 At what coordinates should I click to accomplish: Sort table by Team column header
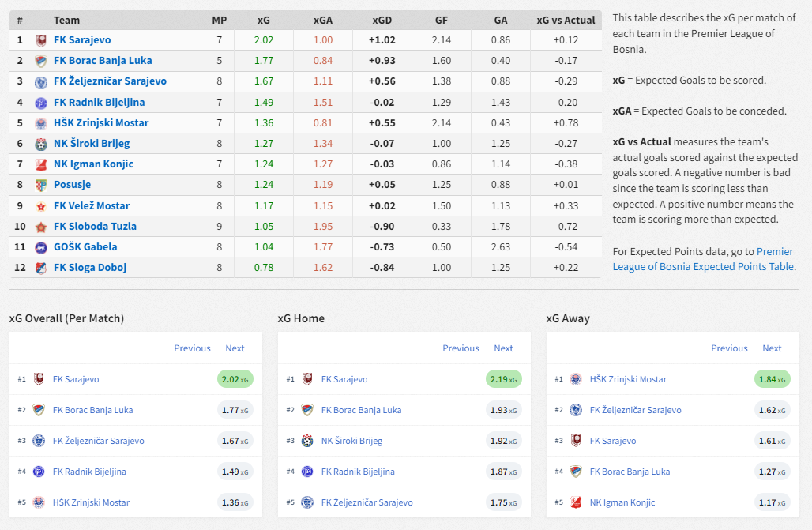[67, 21]
